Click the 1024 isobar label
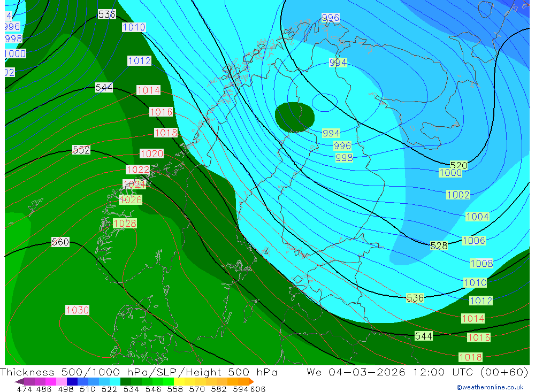The width and height of the screenshot is (535, 392). coord(134,185)
